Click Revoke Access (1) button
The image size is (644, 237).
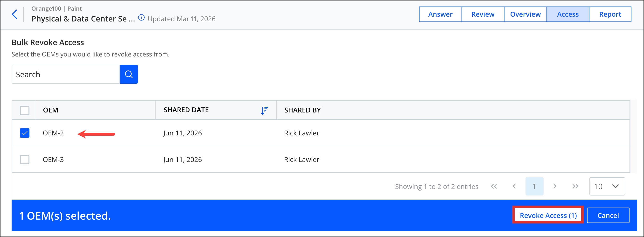point(548,215)
